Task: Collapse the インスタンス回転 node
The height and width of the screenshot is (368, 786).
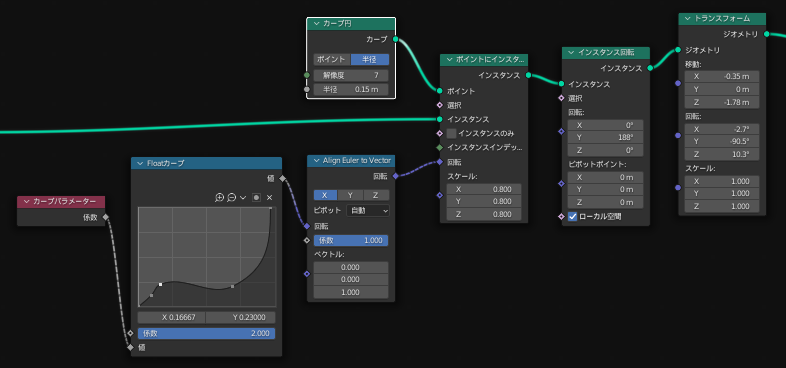Action: [570, 53]
